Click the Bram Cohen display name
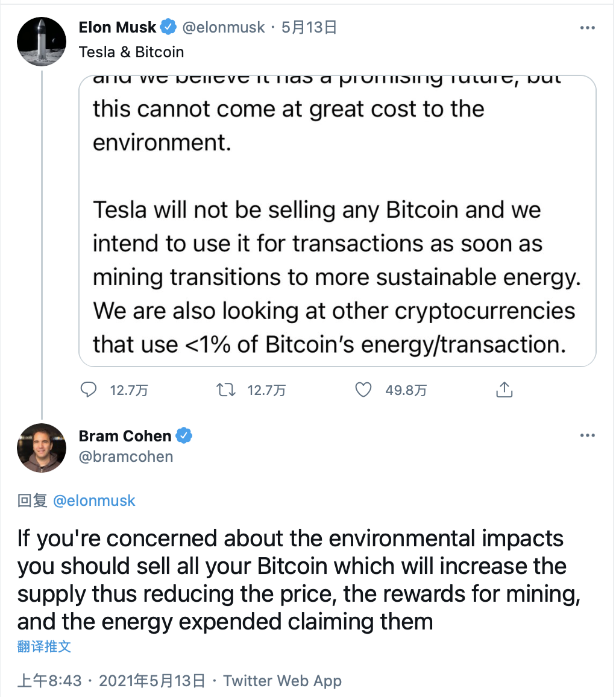The height and width of the screenshot is (697, 616). [x=125, y=435]
